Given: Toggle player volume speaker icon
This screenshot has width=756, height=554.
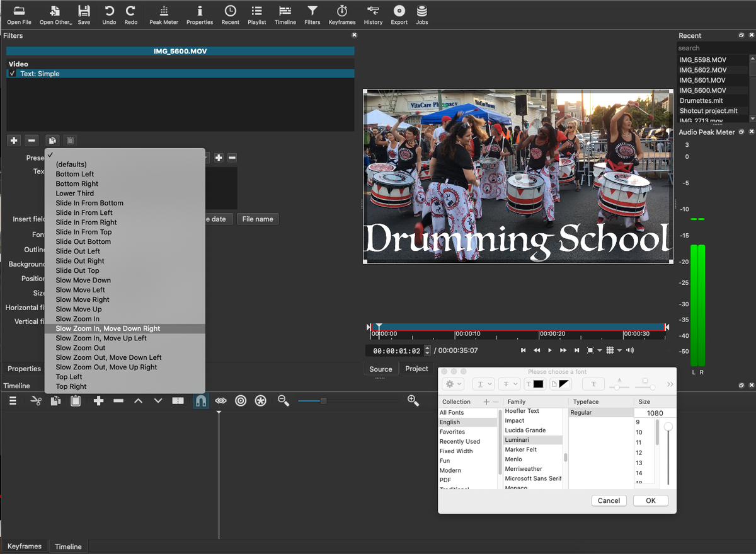Looking at the screenshot, I should (630, 350).
